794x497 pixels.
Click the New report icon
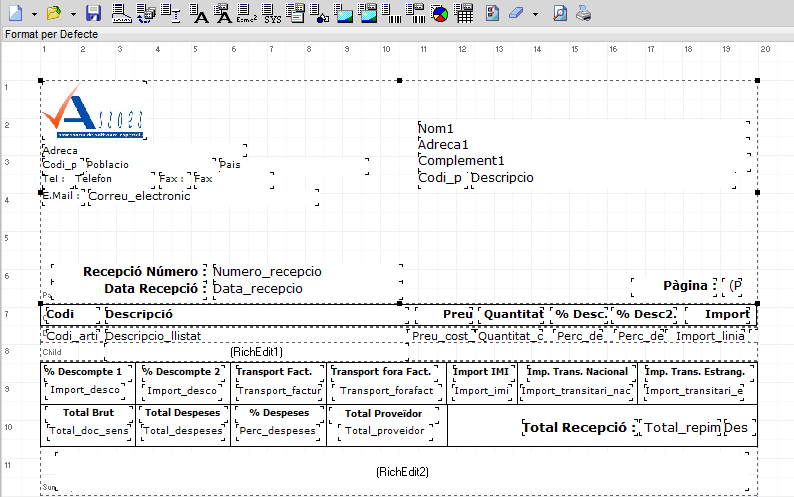[16, 13]
